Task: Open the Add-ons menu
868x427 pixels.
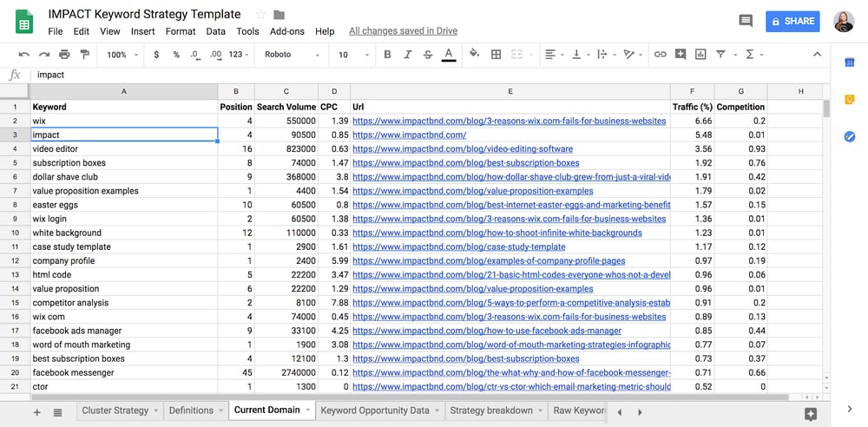Action: 286,31
